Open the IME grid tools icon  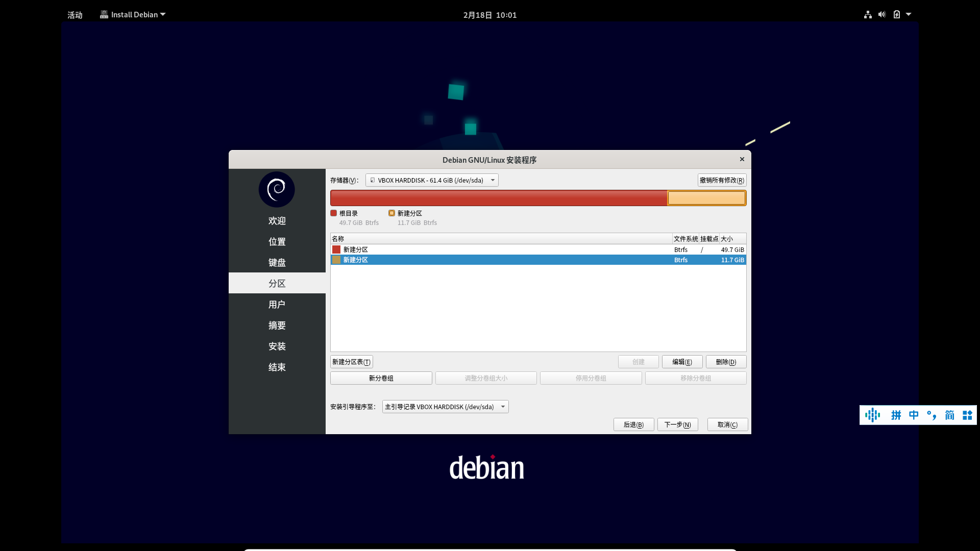click(x=967, y=415)
